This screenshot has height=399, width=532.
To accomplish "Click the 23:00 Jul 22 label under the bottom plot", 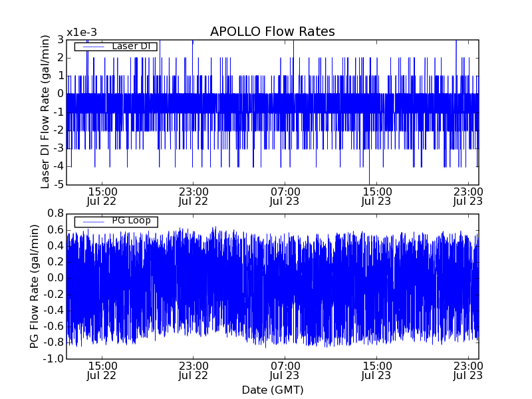I will tap(193, 371).
